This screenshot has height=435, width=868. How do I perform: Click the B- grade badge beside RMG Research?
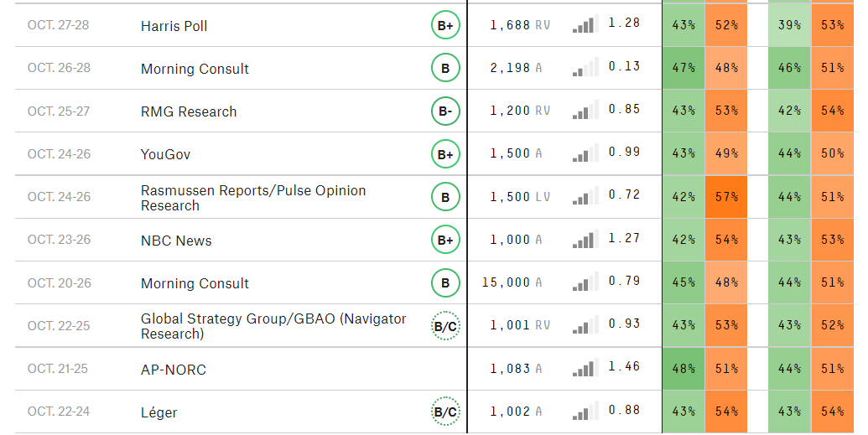[445, 111]
